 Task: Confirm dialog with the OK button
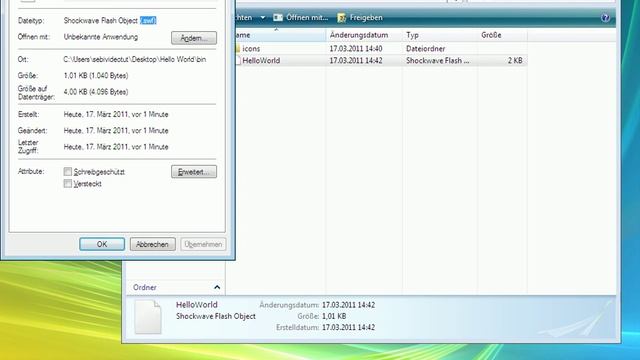point(102,244)
